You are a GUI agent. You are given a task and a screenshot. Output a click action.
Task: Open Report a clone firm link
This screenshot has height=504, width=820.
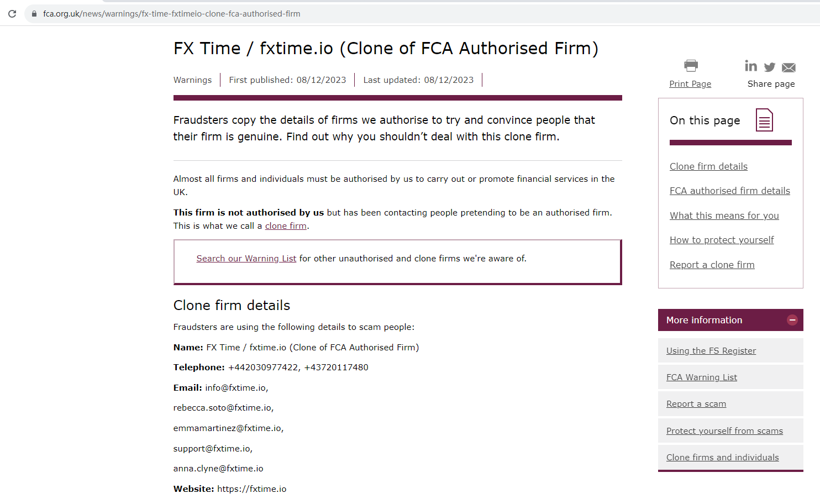coord(712,265)
